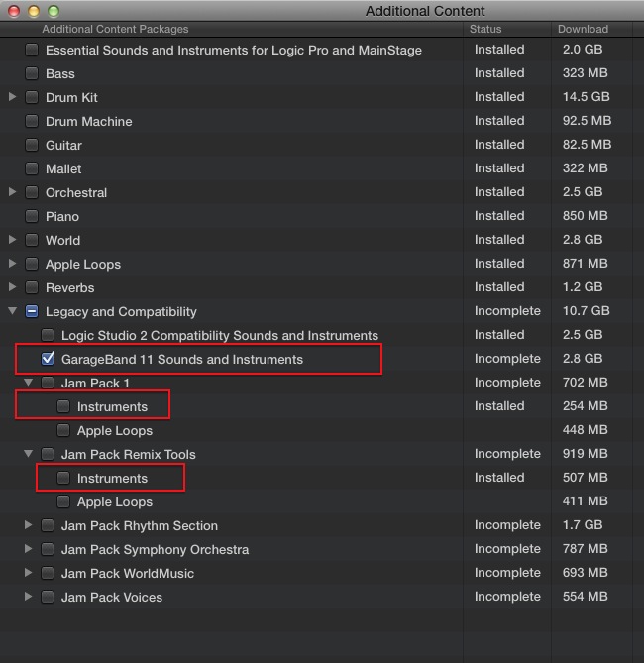Zoom window with green button
644x663 pixels.
point(54,11)
